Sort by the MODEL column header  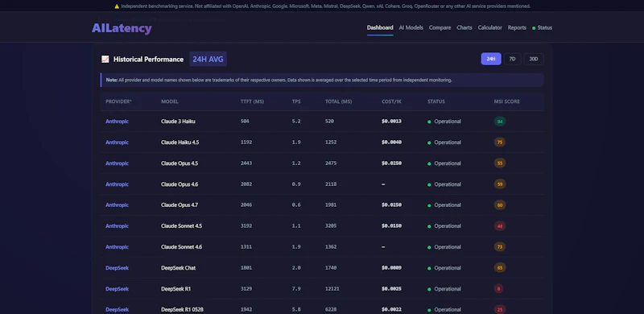coord(170,101)
